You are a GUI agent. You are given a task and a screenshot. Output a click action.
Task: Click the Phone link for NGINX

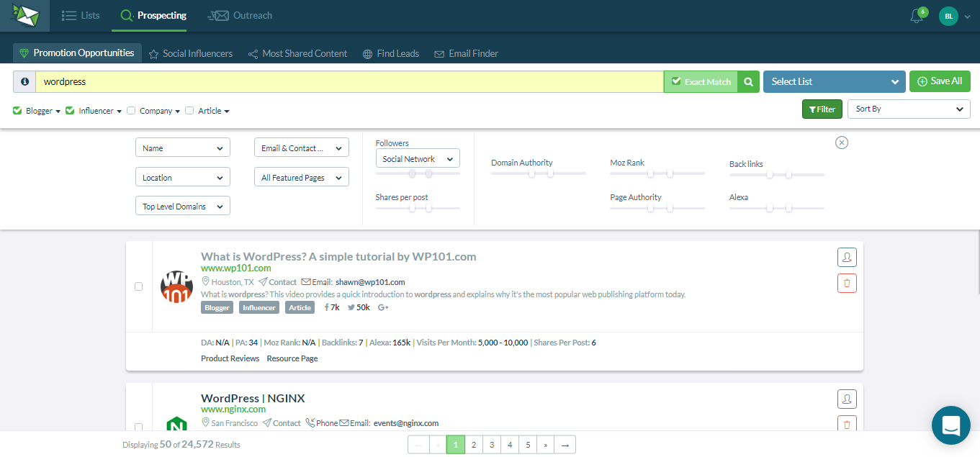pos(321,423)
